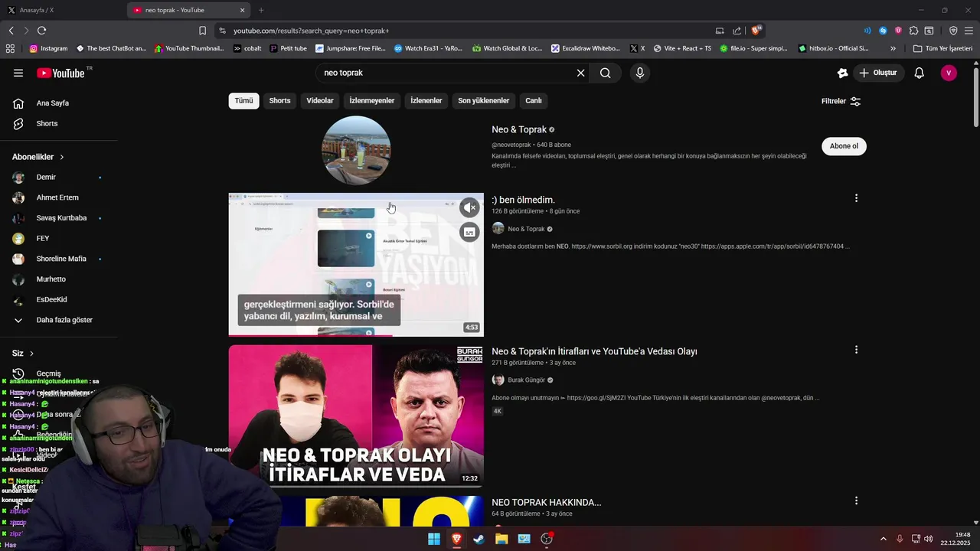Open the account avatar menu
The width and height of the screenshot is (980, 551).
pyautogui.click(x=949, y=73)
